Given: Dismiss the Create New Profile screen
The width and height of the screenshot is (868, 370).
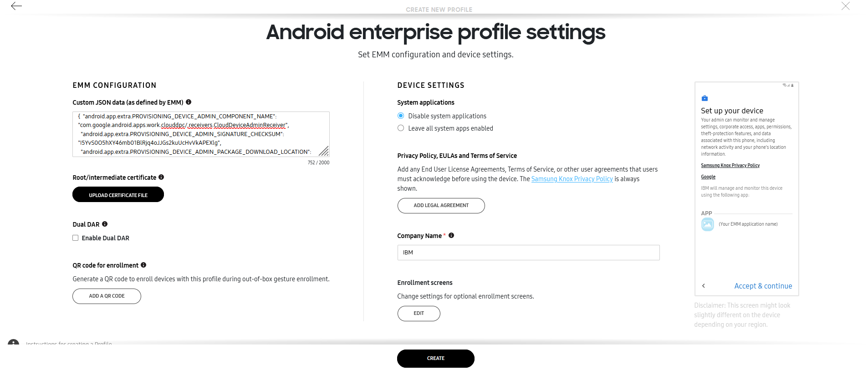Looking at the screenshot, I should point(846,6).
